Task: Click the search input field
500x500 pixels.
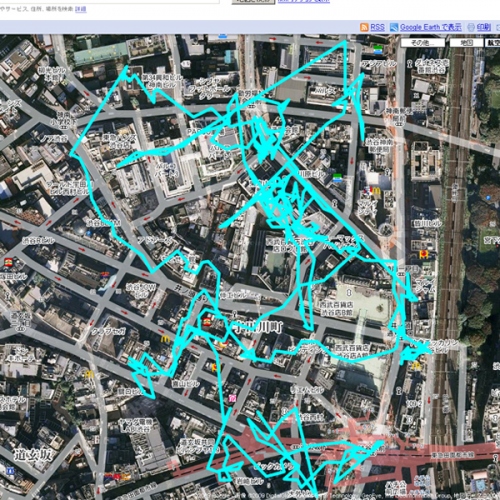Action: click(x=110, y=1)
